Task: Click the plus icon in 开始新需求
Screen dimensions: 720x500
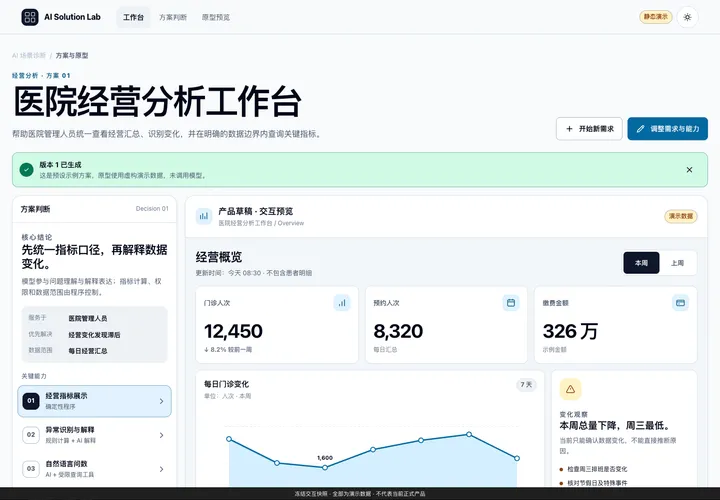Action: click(569, 129)
